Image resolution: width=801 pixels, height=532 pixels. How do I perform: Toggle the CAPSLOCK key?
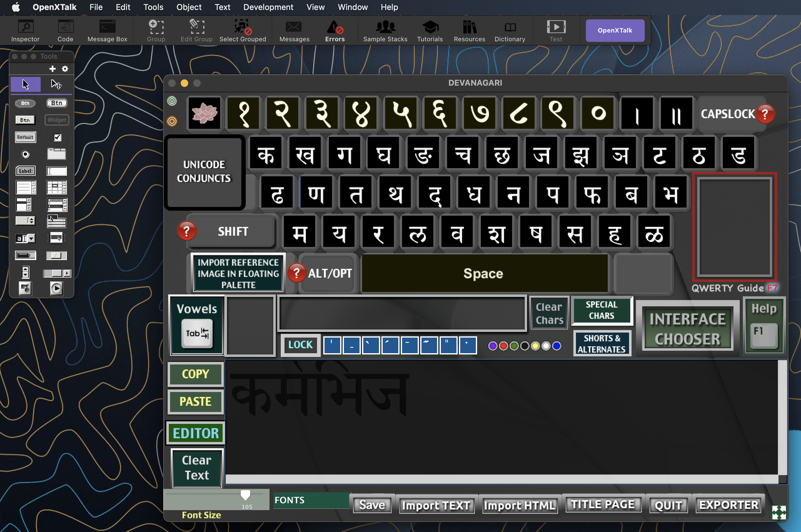pyautogui.click(x=728, y=114)
